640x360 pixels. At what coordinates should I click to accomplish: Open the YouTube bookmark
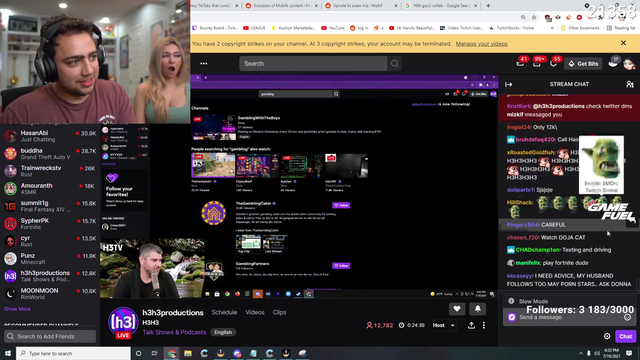(333, 28)
